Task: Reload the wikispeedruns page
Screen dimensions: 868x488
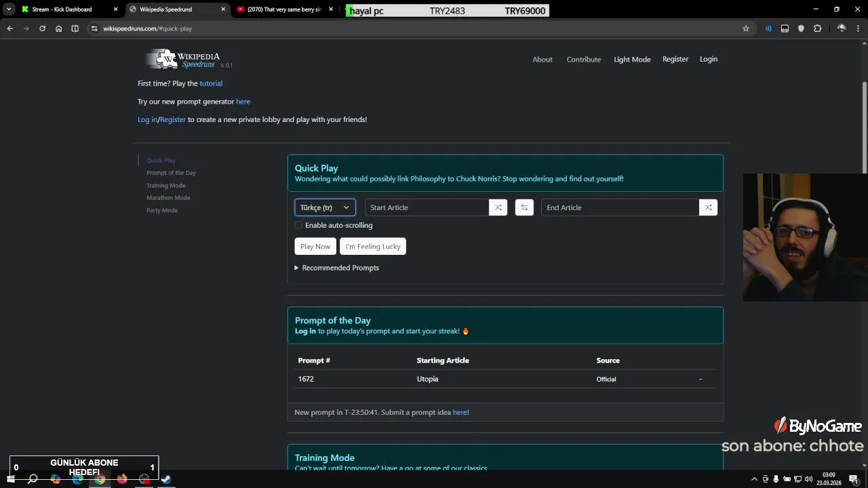Action: 42,28
